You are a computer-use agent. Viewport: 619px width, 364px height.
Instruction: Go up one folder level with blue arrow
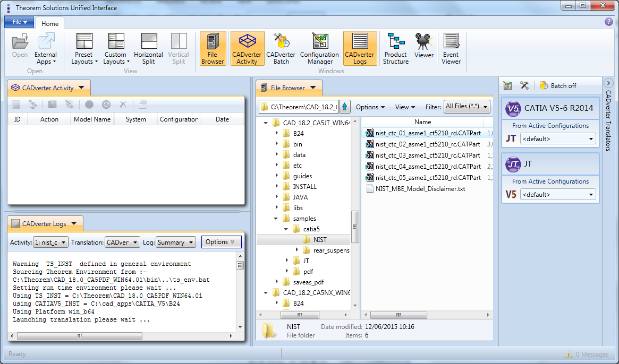click(345, 107)
